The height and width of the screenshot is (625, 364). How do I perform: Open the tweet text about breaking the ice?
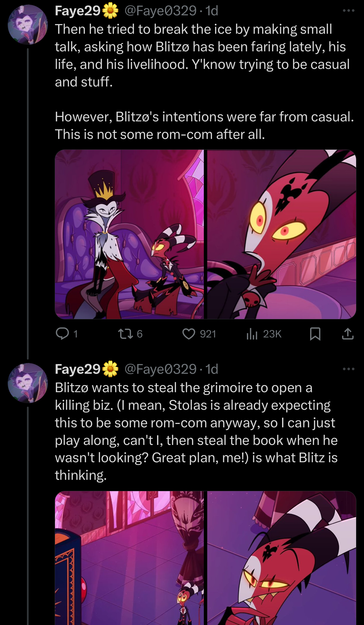[204, 82]
